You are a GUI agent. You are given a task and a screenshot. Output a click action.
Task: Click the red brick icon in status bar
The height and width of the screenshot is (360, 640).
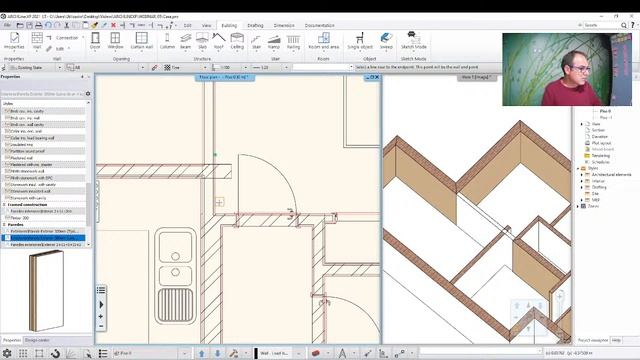[x=315, y=353]
